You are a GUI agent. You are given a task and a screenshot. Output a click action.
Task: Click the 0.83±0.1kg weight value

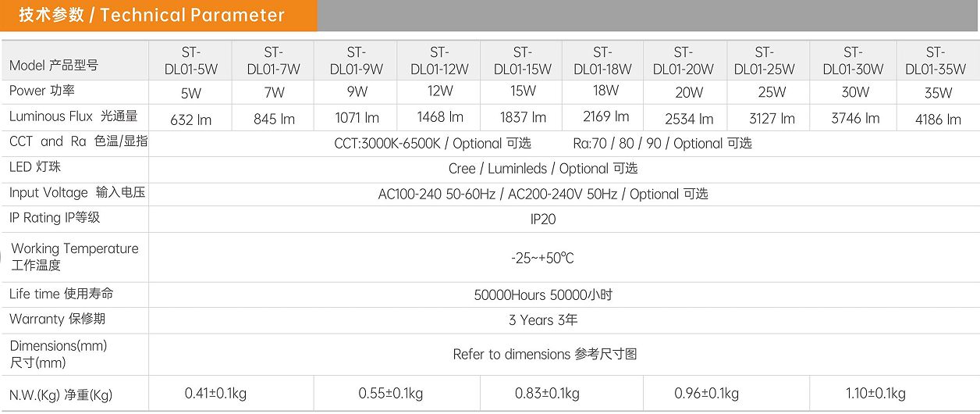click(547, 394)
